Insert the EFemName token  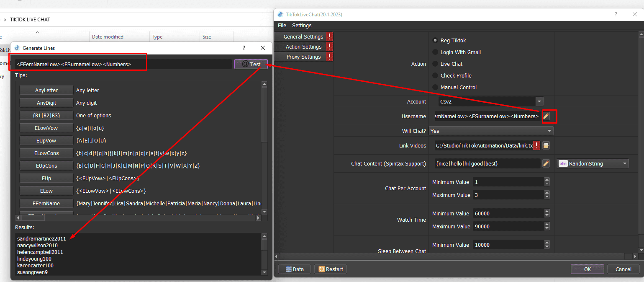pos(46,204)
